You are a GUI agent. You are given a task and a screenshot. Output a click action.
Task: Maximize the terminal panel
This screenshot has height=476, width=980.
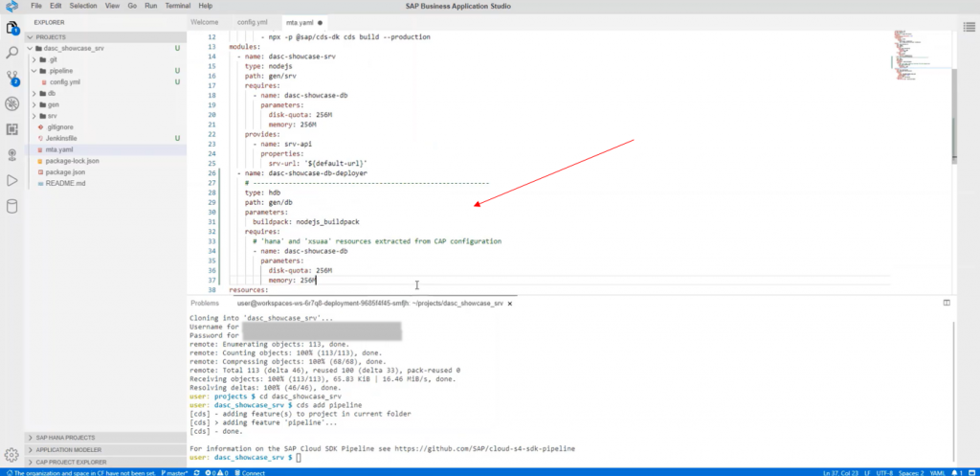tap(947, 303)
